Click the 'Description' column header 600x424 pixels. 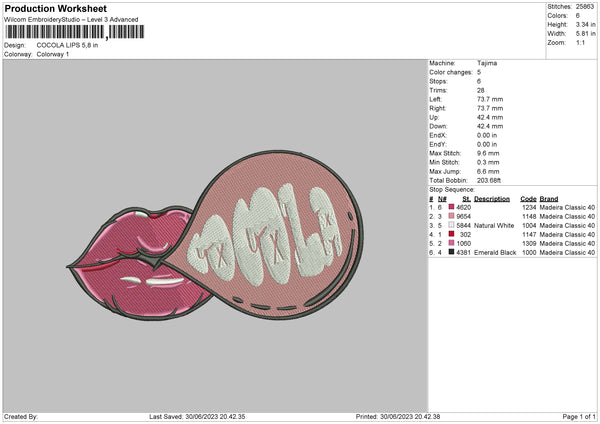point(492,199)
